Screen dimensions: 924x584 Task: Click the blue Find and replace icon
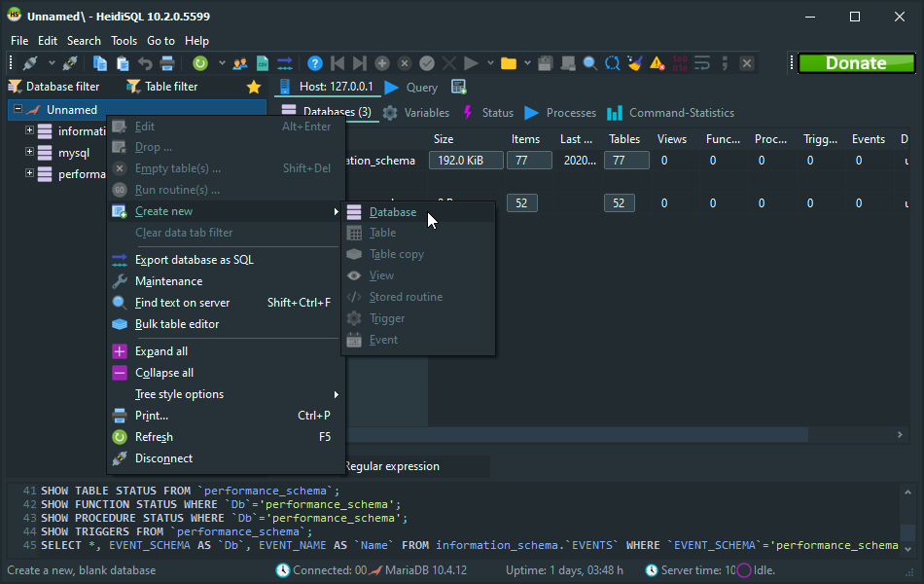pos(612,63)
